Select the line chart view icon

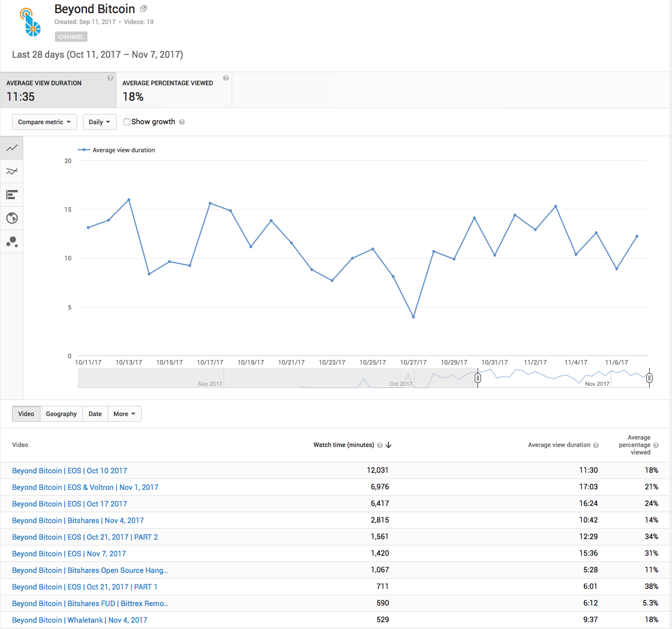click(12, 148)
